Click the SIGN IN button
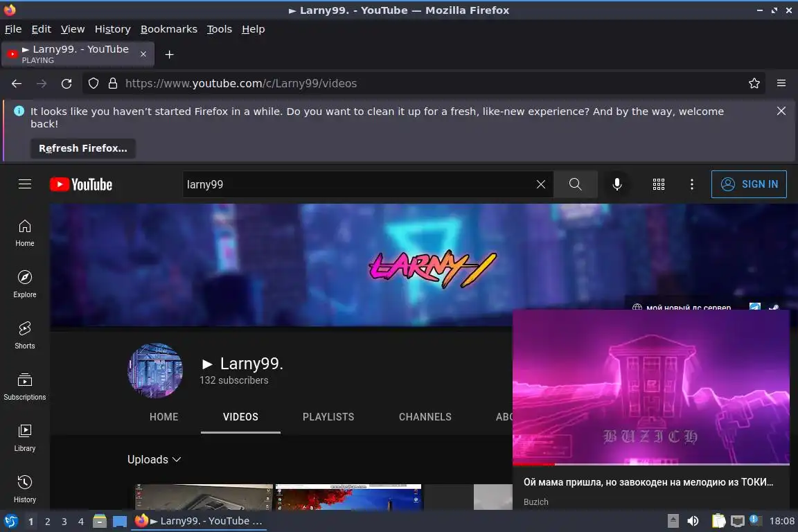The height and width of the screenshot is (532, 798). (x=749, y=184)
